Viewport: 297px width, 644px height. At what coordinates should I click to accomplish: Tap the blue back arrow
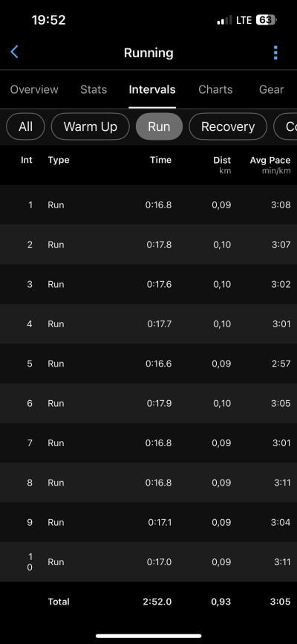[14, 52]
